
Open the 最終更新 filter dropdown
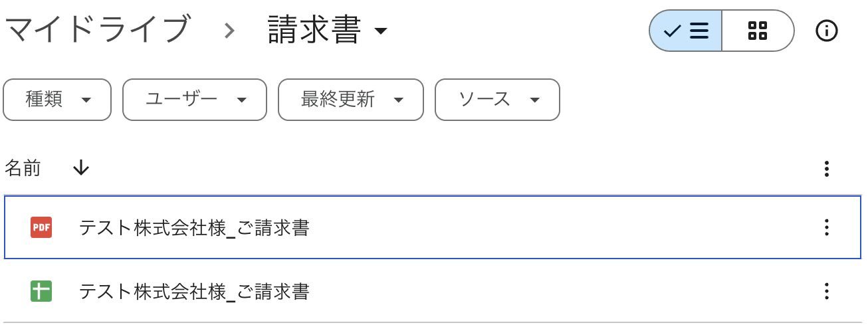pos(350,100)
